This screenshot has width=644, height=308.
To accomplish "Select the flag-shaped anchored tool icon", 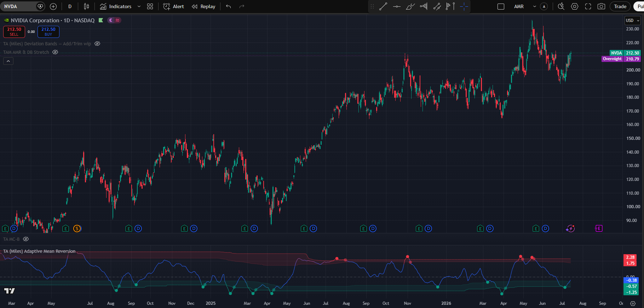I will 448,6.
